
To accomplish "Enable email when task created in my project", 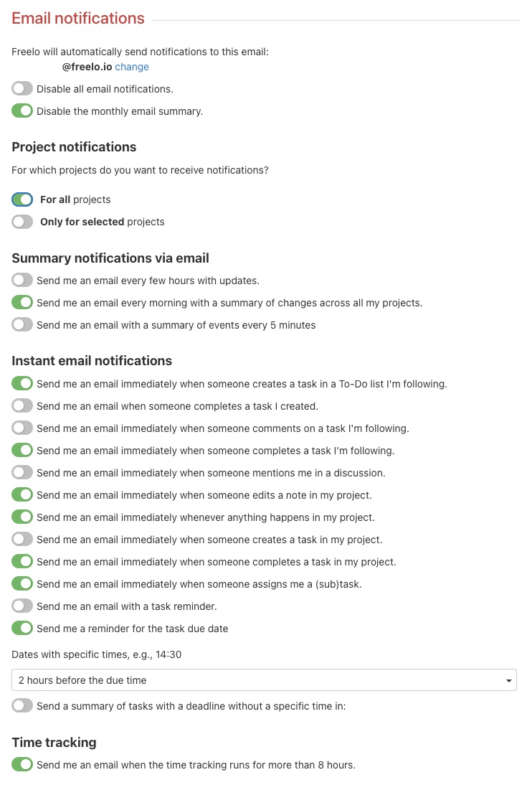I will click(x=22, y=539).
